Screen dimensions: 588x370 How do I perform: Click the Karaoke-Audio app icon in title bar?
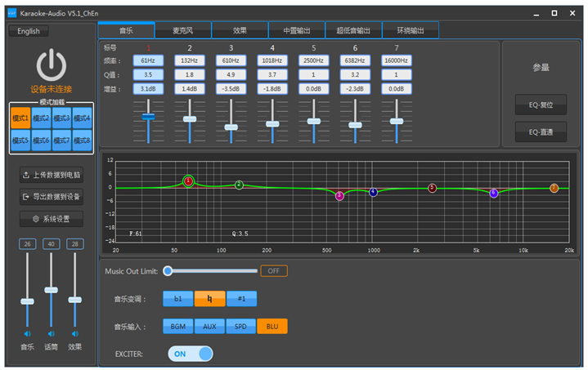pos(12,13)
